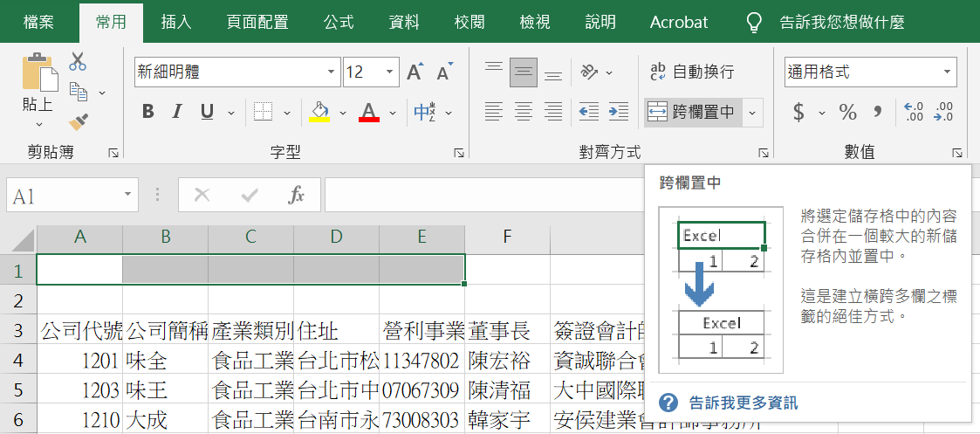Expand border options arrow
Screen dimensions: 980x434
tap(287, 113)
